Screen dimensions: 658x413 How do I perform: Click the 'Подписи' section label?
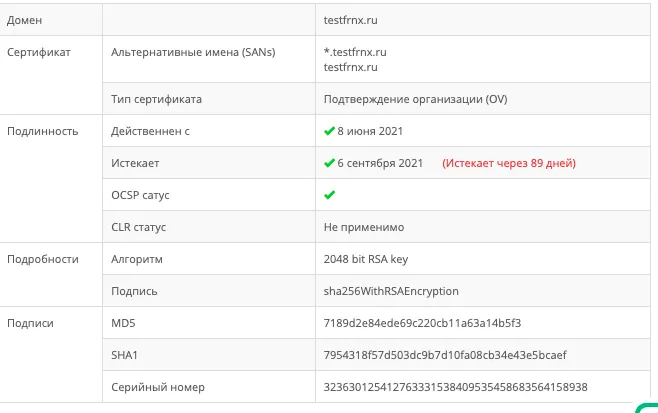point(30,323)
